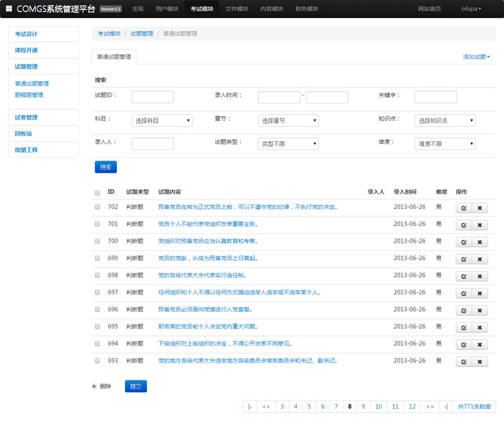Click into the 关键字 keyword input field
504x445 pixels.
click(x=435, y=97)
